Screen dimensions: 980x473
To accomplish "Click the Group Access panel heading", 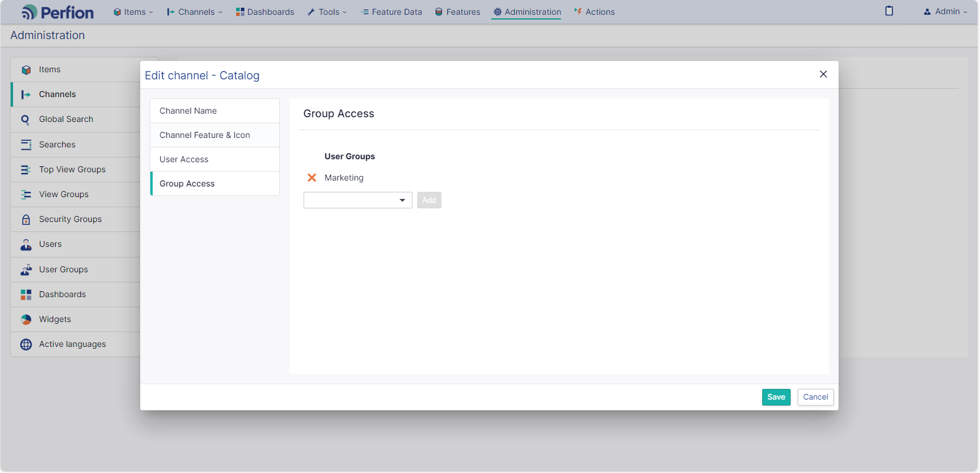I will pyautogui.click(x=339, y=114).
